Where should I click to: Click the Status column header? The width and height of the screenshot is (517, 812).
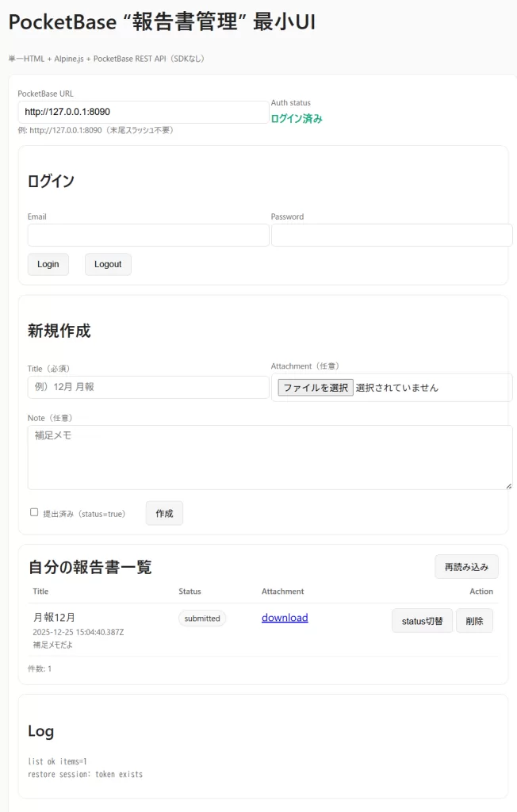(190, 592)
